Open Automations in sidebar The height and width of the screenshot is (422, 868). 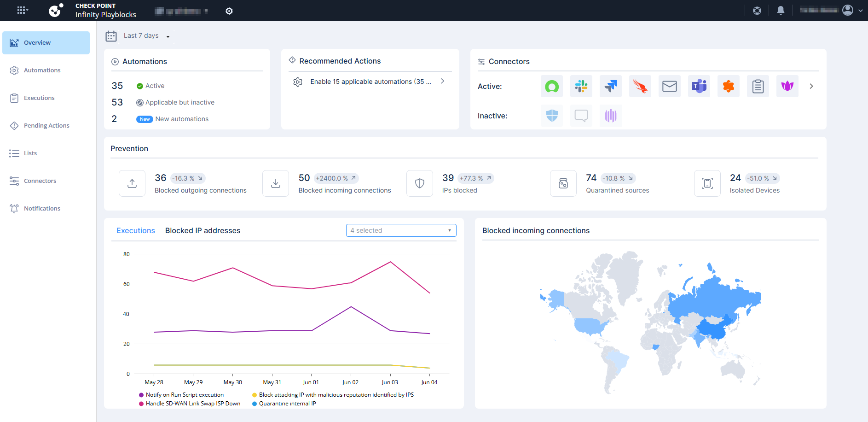[x=46, y=70]
